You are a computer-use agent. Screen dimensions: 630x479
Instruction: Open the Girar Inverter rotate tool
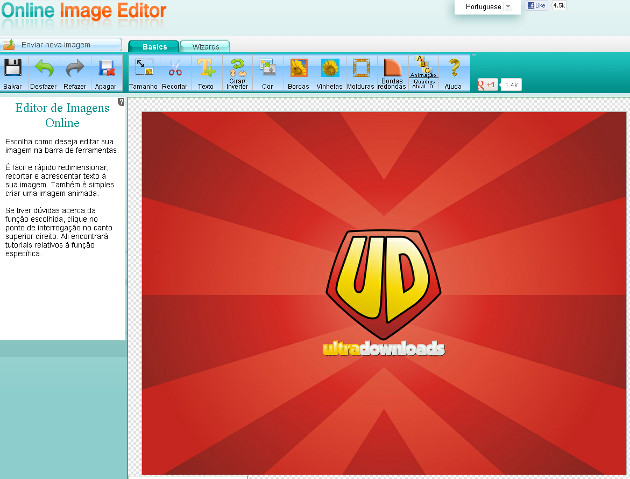coord(237,73)
